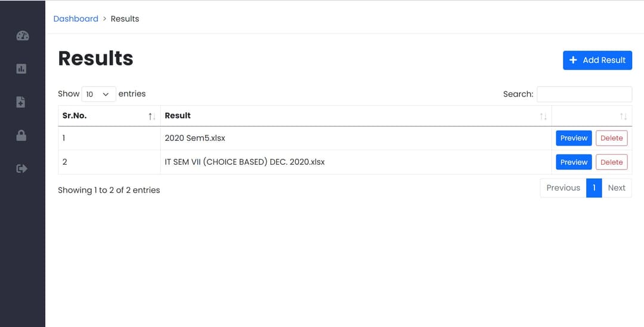Open the Show entries count dropdown
Screen dimensions: 644x327
pos(98,94)
